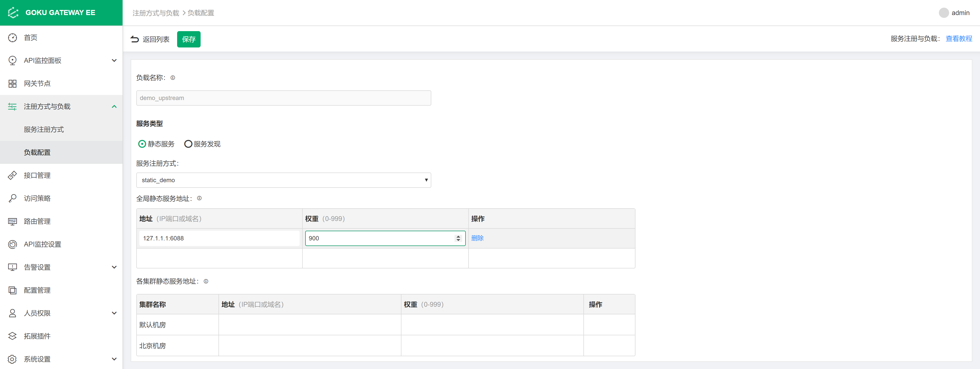Viewport: 980px width, 369px height.
Task: Click the 北京机房 address cell
Action: [310, 346]
